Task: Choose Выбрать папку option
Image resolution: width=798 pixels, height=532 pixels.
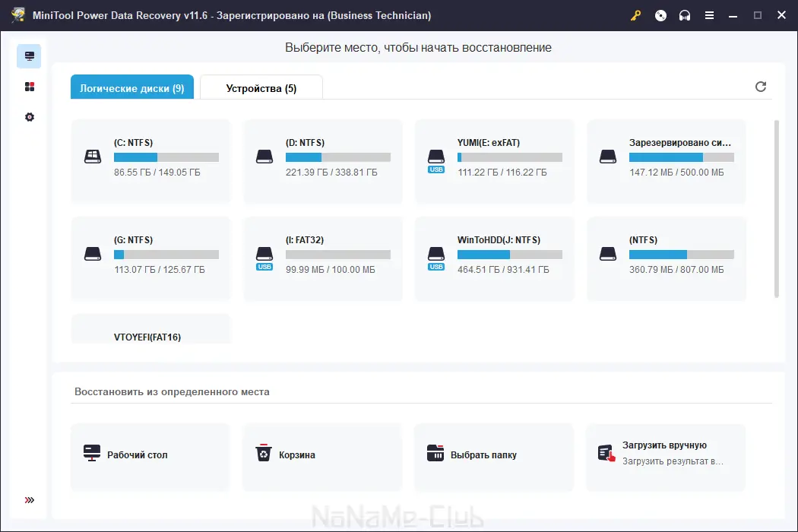Action: pyautogui.click(x=494, y=457)
